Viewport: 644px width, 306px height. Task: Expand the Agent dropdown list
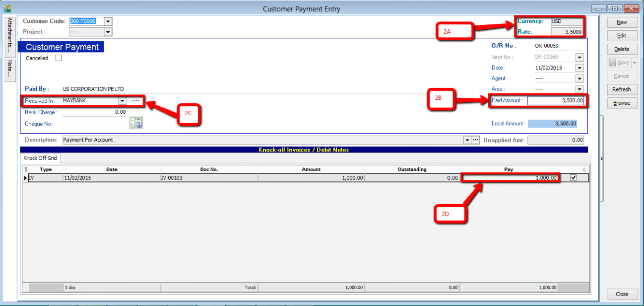[579, 78]
